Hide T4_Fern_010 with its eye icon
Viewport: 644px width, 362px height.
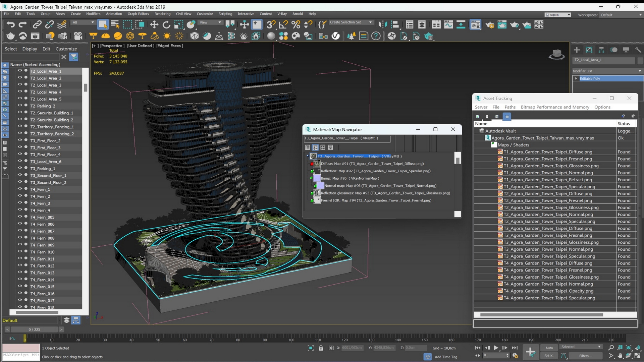point(20,252)
